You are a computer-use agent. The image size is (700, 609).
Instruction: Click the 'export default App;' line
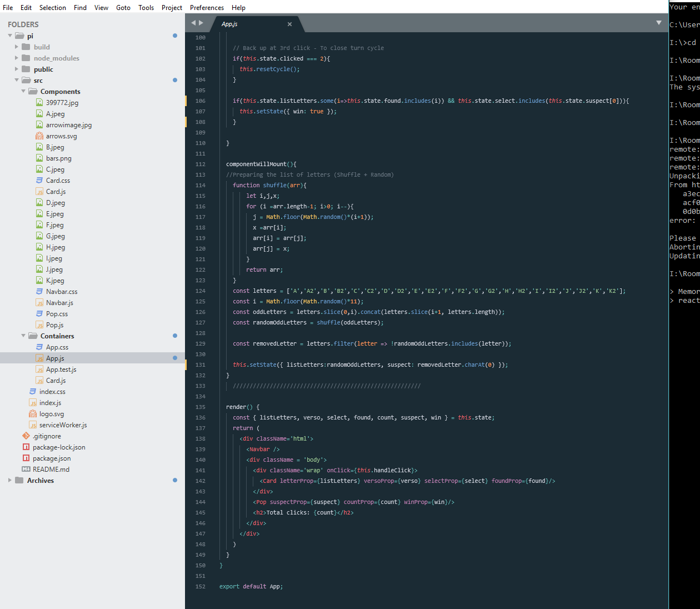[x=251, y=586]
